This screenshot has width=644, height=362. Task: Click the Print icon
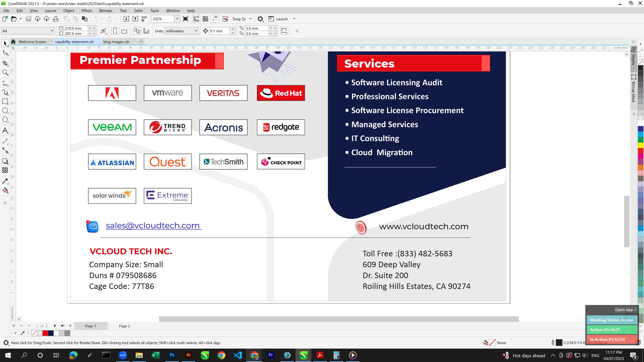pyautogui.click(x=56, y=19)
